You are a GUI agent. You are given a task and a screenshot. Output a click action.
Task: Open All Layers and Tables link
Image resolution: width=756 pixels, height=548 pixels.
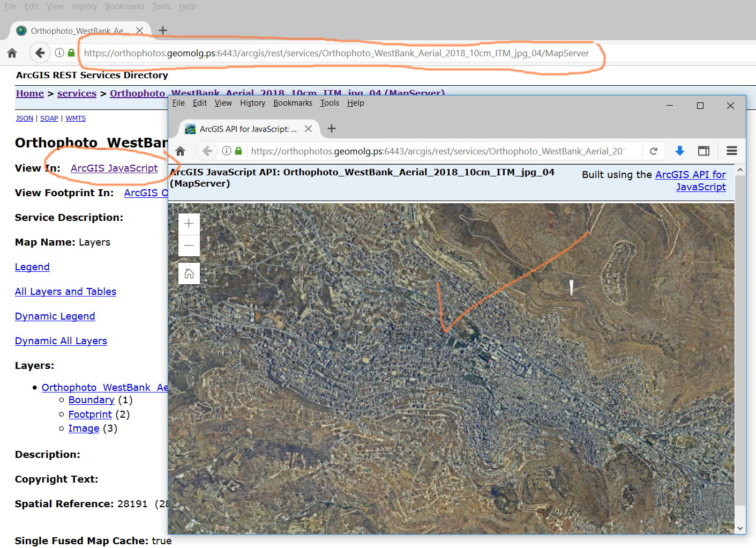tap(65, 292)
